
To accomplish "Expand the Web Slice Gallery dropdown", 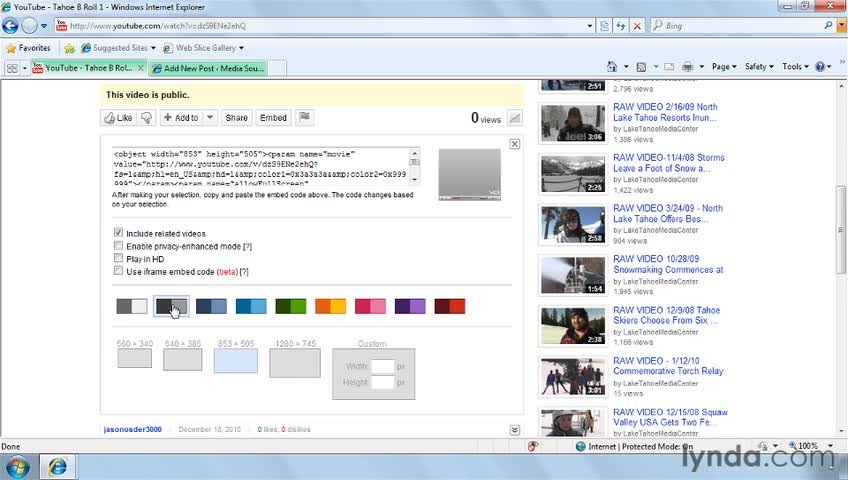I will [241, 48].
